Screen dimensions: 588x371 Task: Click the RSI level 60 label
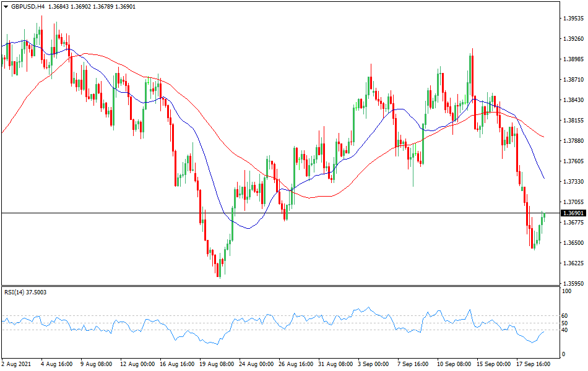(564, 315)
